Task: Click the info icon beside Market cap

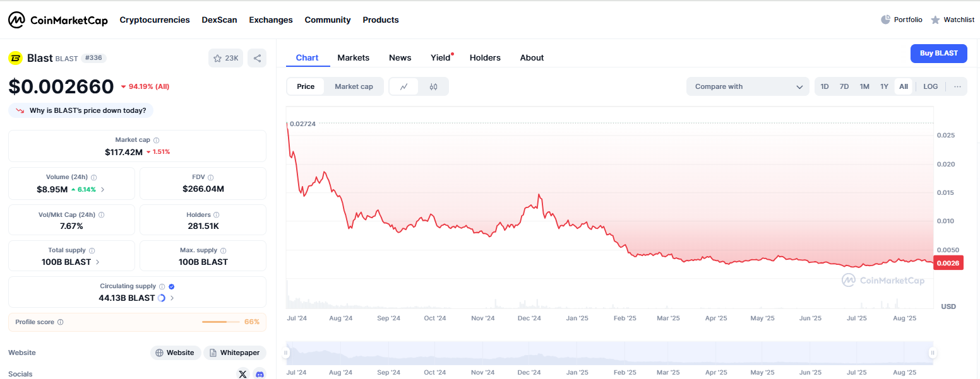Action: point(157,140)
